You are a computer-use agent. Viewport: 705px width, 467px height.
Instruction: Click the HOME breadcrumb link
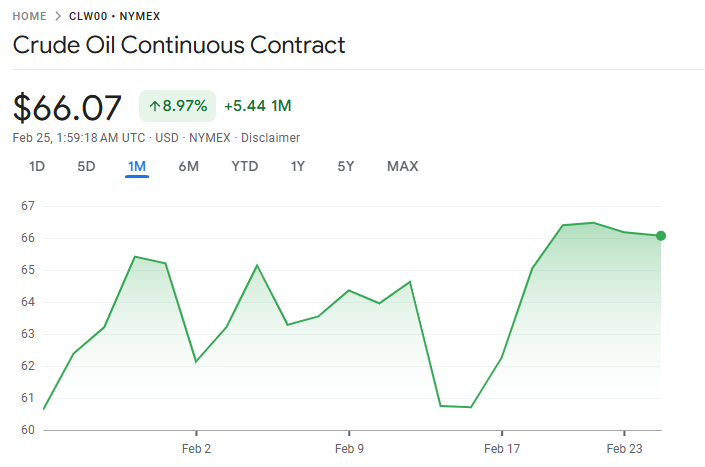30,16
